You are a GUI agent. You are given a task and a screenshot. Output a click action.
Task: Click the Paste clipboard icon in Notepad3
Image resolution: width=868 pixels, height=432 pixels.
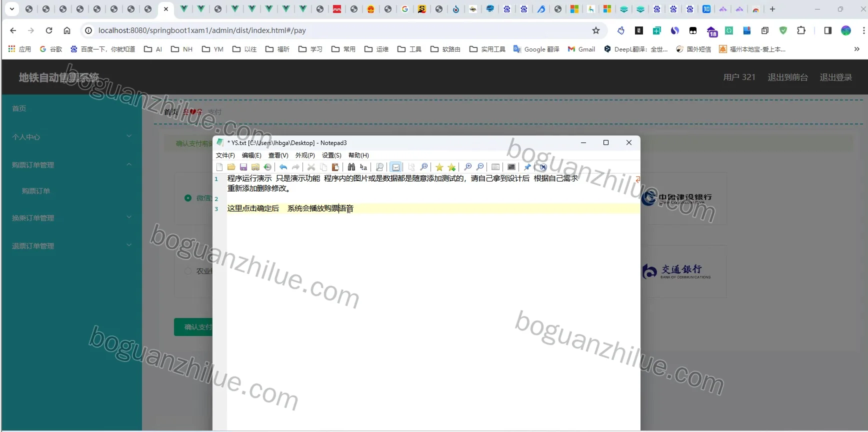(335, 167)
